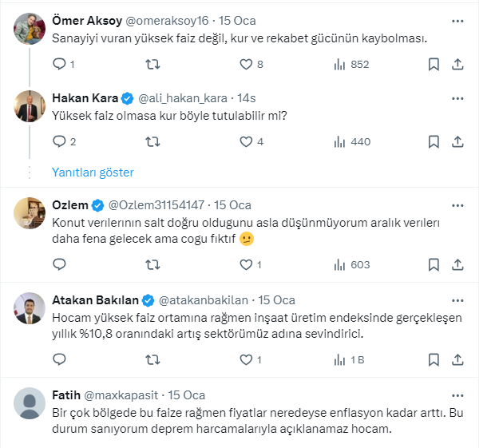Open more options menu on Fatih's tweet

[x=457, y=395]
